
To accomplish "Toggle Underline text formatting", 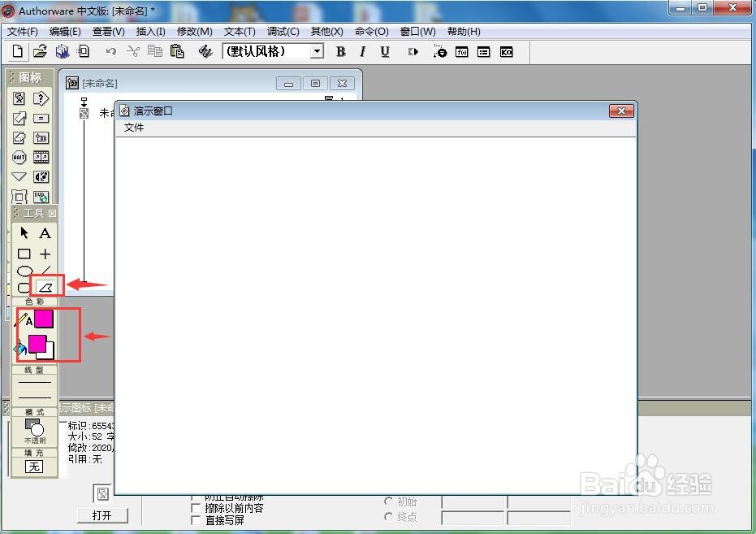I will [x=385, y=52].
